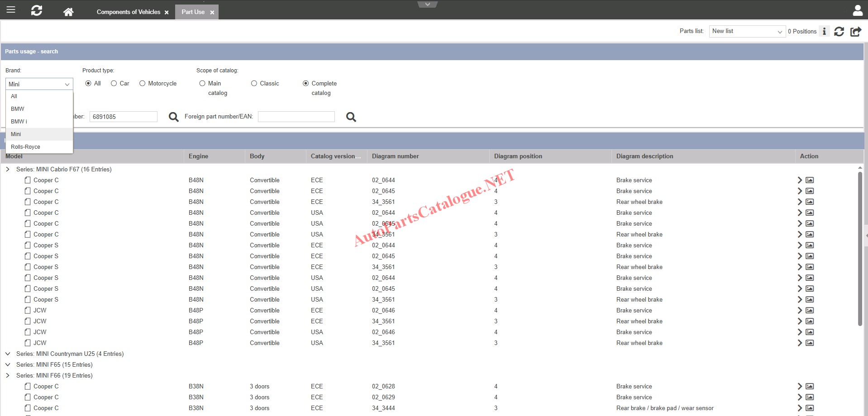Image resolution: width=868 pixels, height=416 pixels.
Task: Sort by the Diagram number column header
Action: (395, 156)
